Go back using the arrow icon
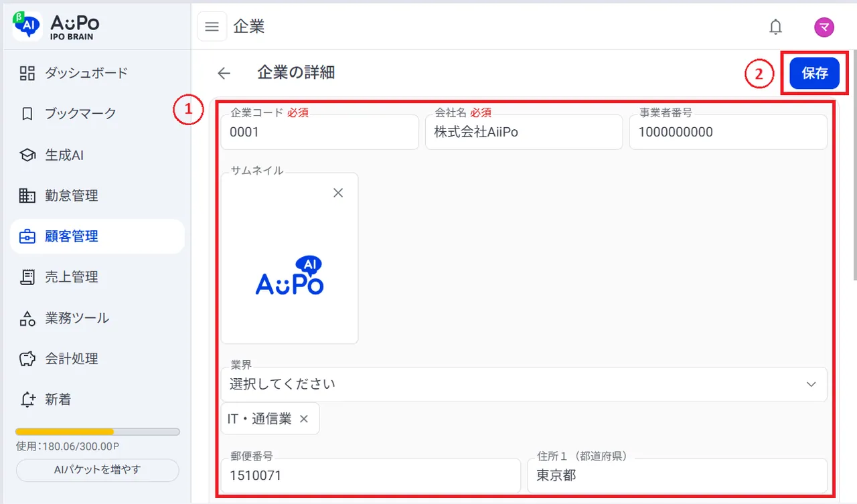Screen dimensions: 857x504 pyautogui.click(x=224, y=74)
